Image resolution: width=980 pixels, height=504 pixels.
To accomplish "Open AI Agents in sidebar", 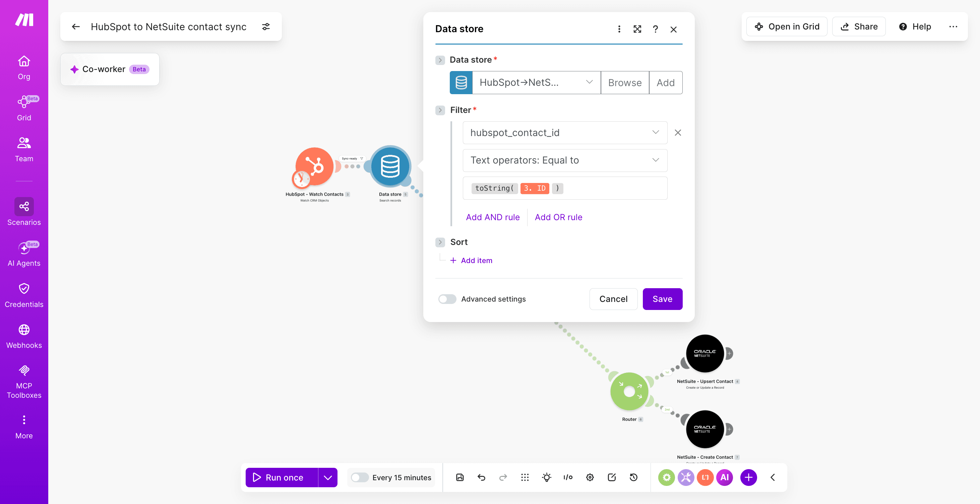I will (x=24, y=254).
